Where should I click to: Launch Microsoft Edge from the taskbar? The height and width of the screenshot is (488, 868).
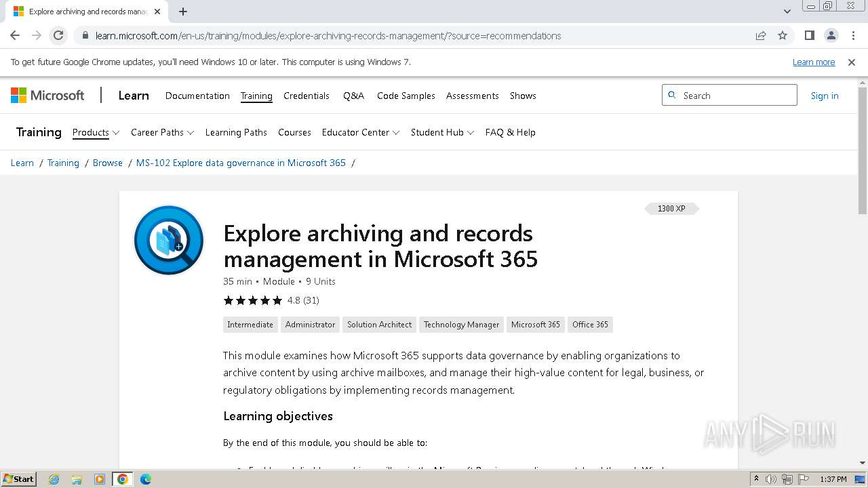(146, 479)
